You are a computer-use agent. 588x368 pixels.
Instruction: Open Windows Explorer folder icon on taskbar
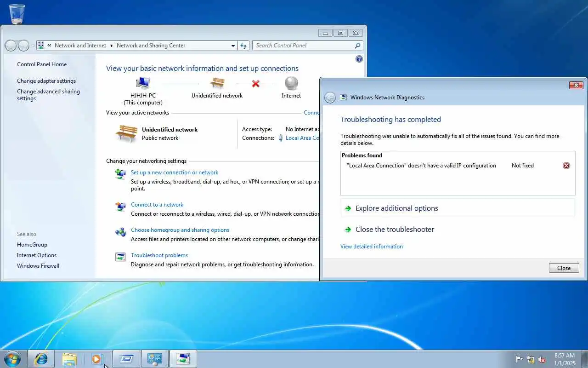pyautogui.click(x=69, y=359)
